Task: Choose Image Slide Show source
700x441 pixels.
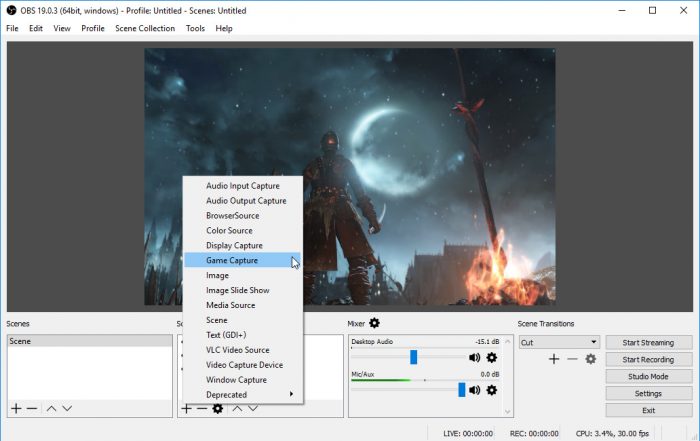Action: coord(243,290)
